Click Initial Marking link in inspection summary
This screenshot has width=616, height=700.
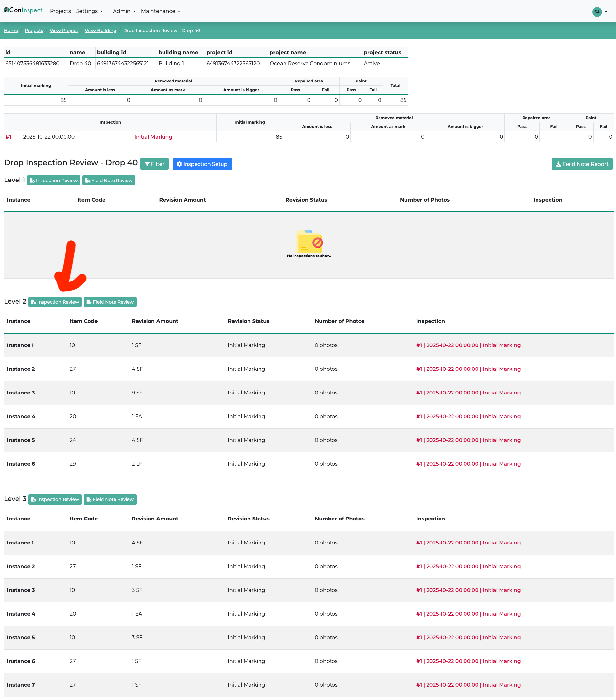pos(153,137)
